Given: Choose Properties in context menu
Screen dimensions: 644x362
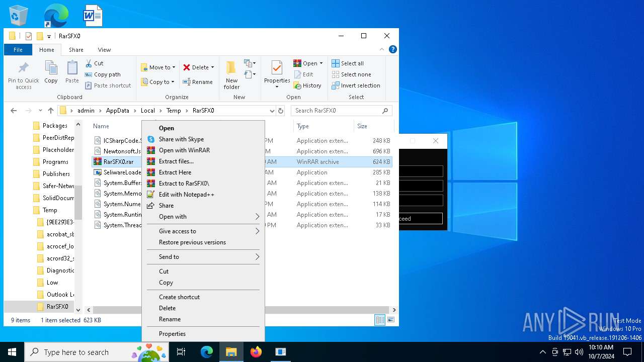Looking at the screenshot, I should point(203,334).
